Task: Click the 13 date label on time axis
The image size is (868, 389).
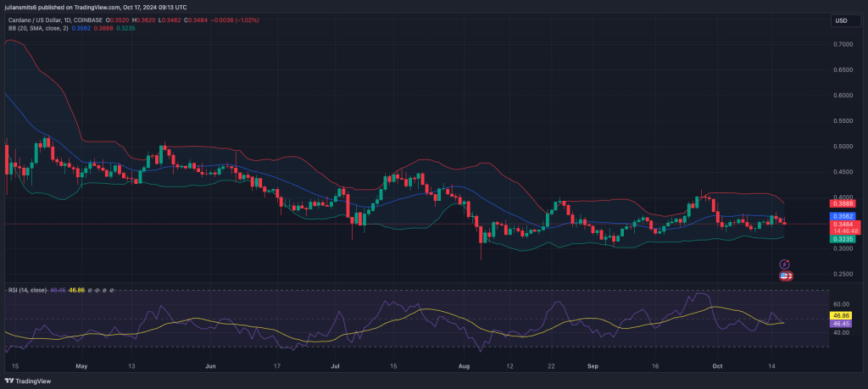Action: pos(131,366)
